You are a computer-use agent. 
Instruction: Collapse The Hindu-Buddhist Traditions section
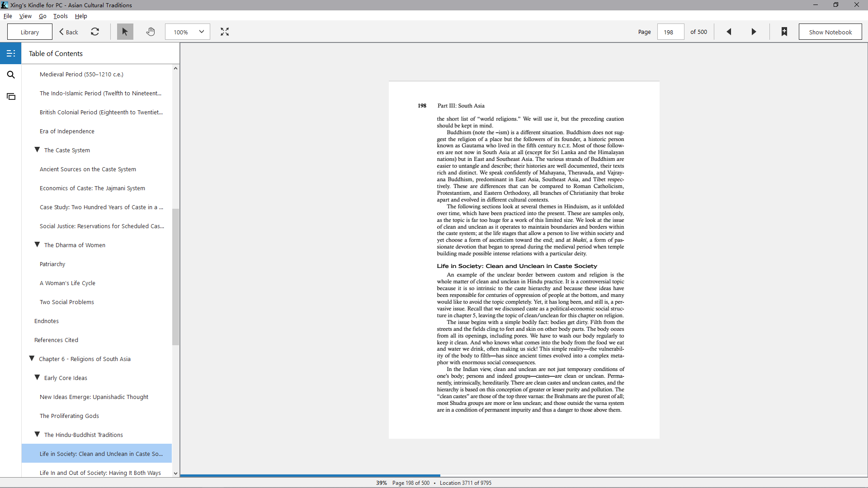tap(38, 435)
